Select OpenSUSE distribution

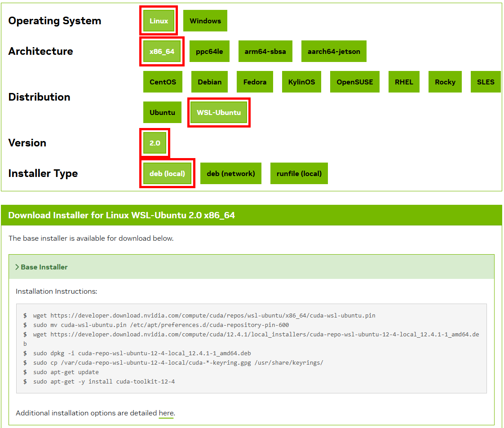coord(354,82)
